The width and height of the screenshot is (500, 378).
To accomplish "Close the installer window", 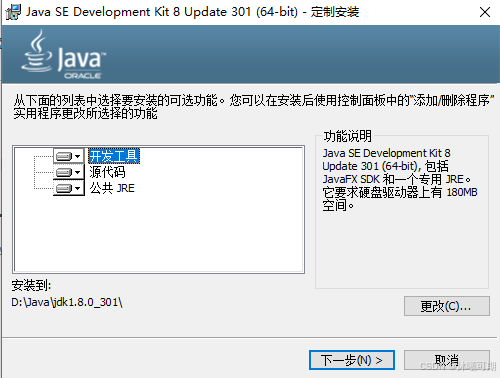I will coord(485,12).
